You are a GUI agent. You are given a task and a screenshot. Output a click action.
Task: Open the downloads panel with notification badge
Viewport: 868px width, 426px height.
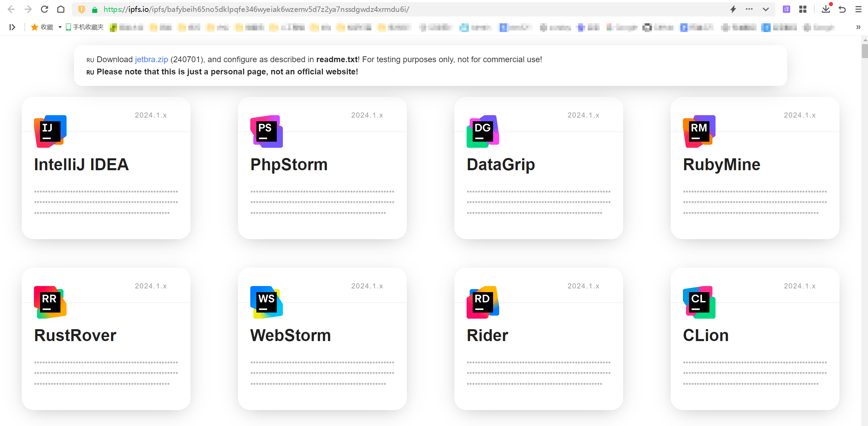(x=826, y=9)
